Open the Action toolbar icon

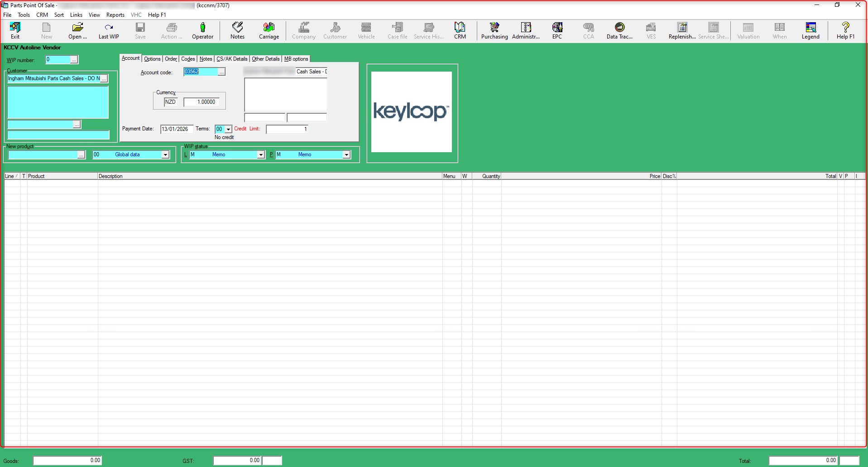tap(172, 31)
